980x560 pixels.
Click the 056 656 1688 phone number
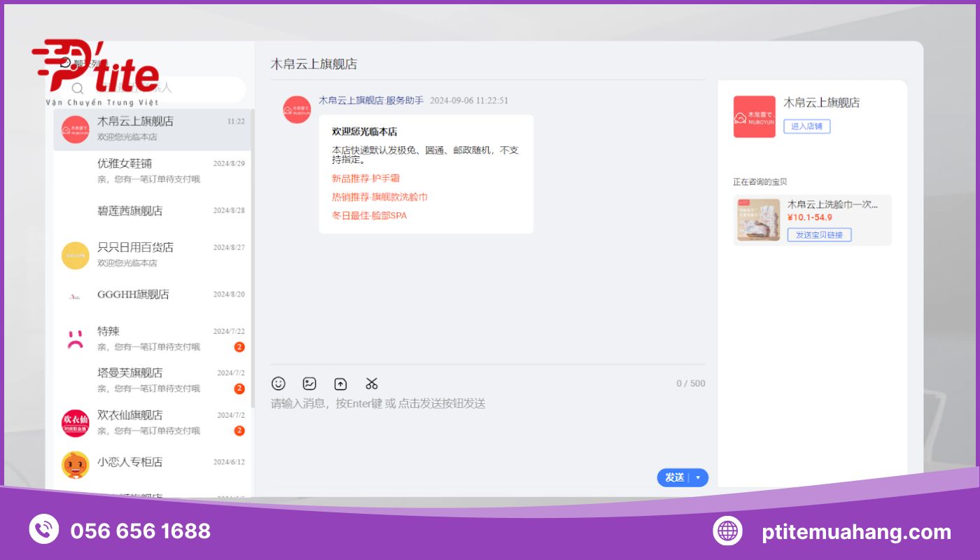[141, 531]
